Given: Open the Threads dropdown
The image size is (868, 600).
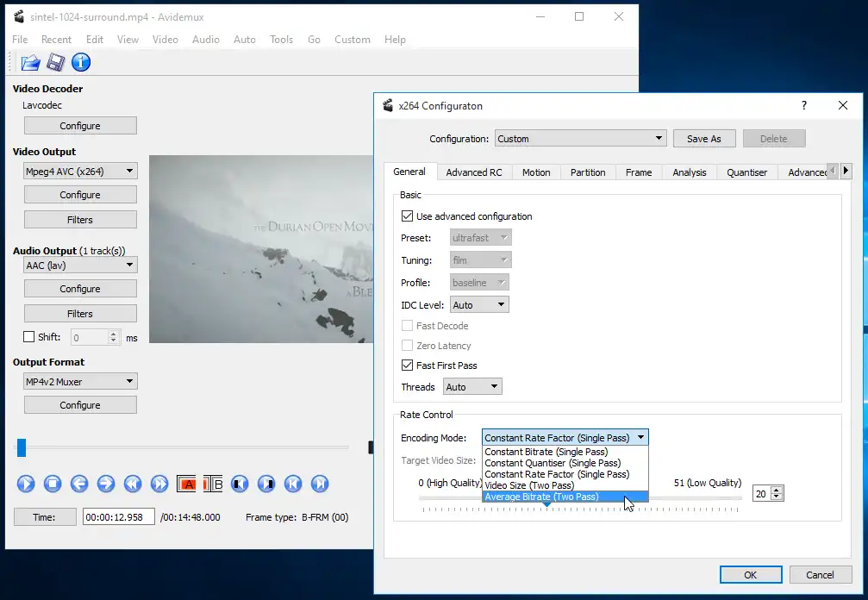Looking at the screenshot, I should (472, 387).
